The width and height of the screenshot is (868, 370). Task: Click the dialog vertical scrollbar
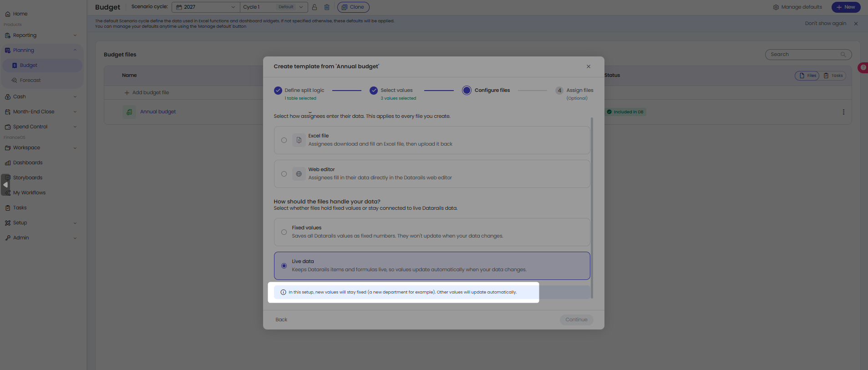point(592,208)
